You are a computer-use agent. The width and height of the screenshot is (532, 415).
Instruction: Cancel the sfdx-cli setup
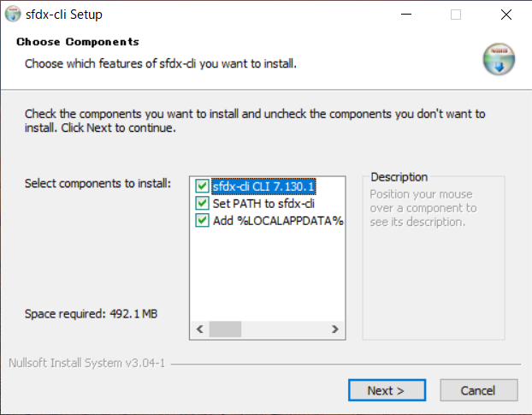[x=479, y=390]
